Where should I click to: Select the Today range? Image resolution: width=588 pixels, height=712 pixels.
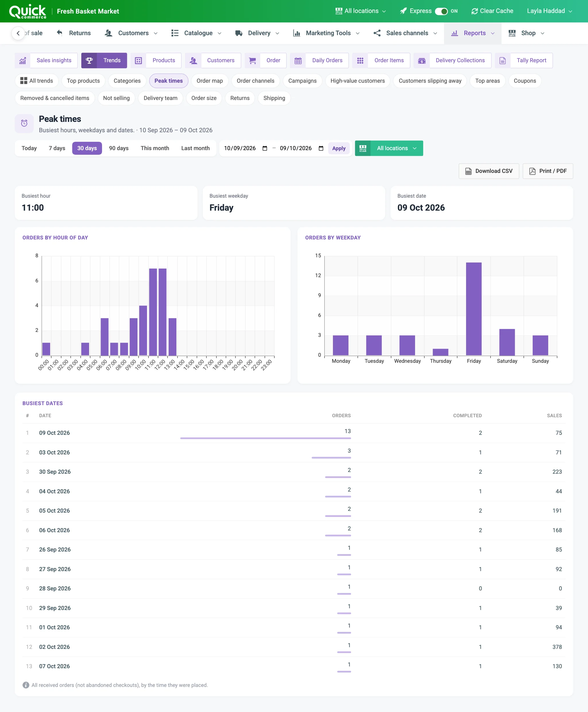pyautogui.click(x=29, y=148)
